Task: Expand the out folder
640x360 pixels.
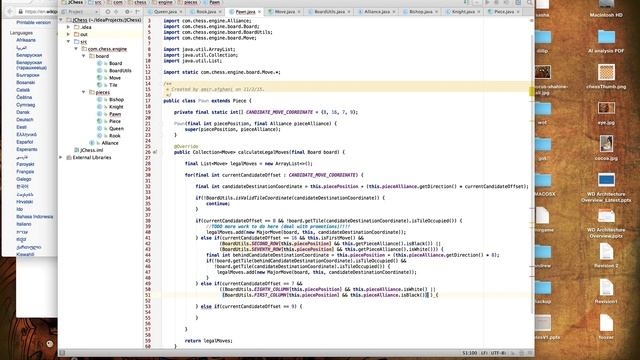Action: click(x=69, y=34)
